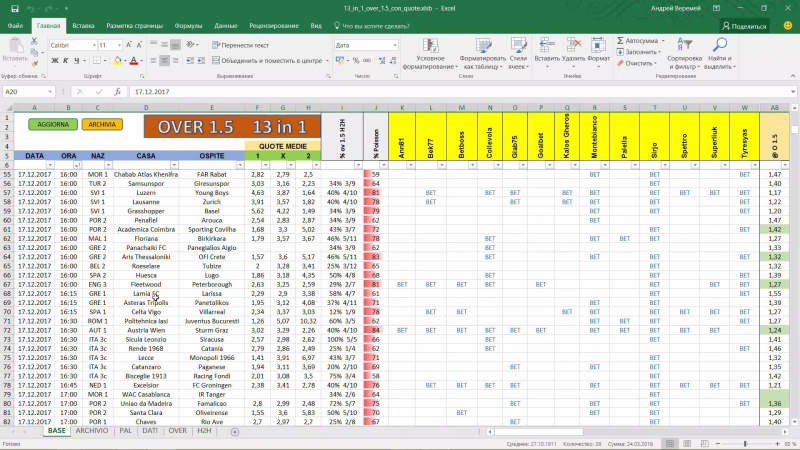Toggle Bold (Ж) formatting
800x450 pixels.
[55, 61]
